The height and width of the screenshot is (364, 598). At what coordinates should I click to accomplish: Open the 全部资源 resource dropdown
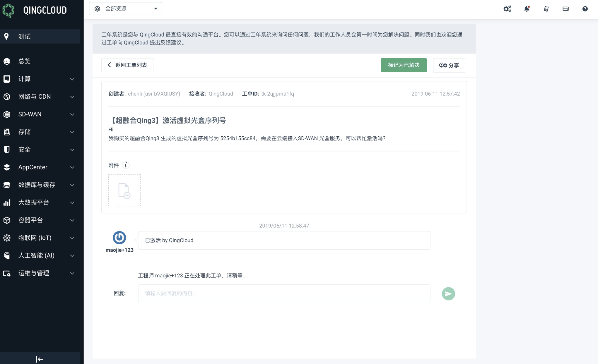click(126, 9)
